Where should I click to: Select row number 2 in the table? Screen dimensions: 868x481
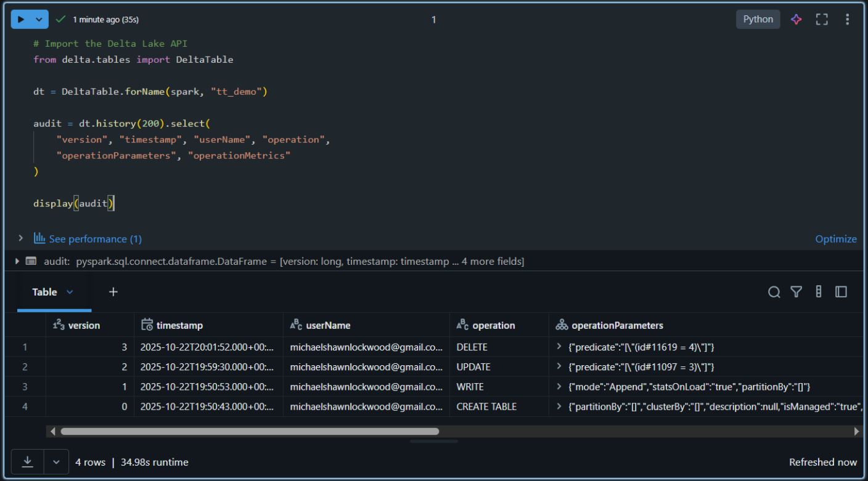[x=25, y=367]
